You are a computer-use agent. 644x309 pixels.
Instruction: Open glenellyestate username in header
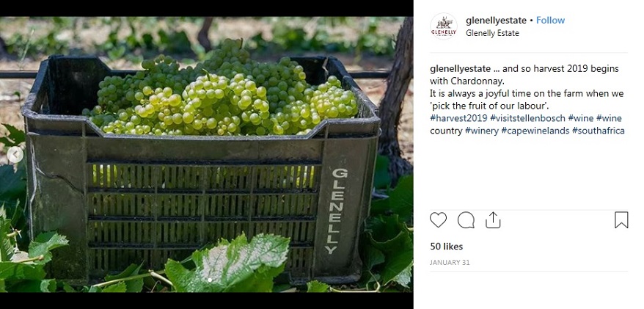pyautogui.click(x=496, y=20)
